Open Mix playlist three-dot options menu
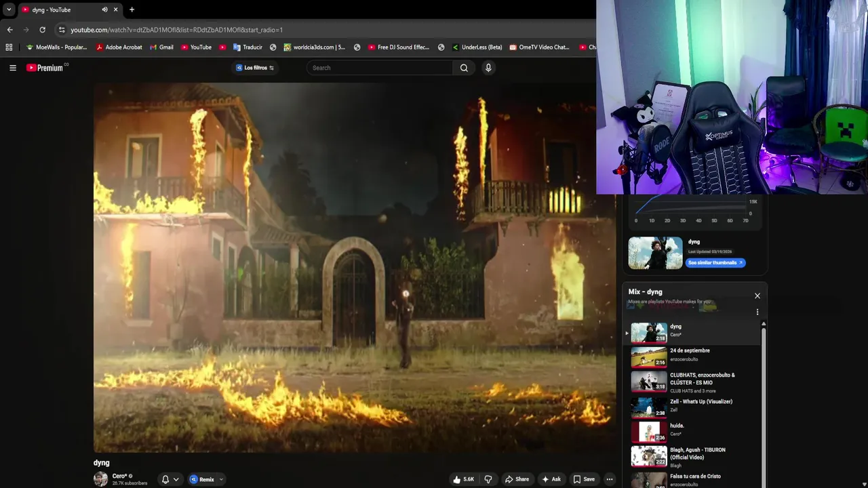This screenshot has height=488, width=868. click(x=757, y=312)
